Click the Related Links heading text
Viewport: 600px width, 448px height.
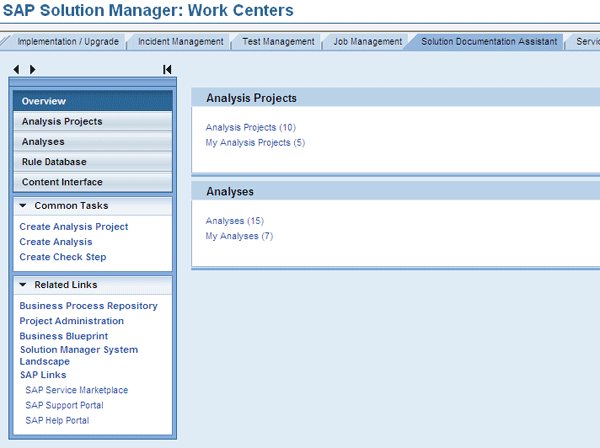click(x=66, y=285)
